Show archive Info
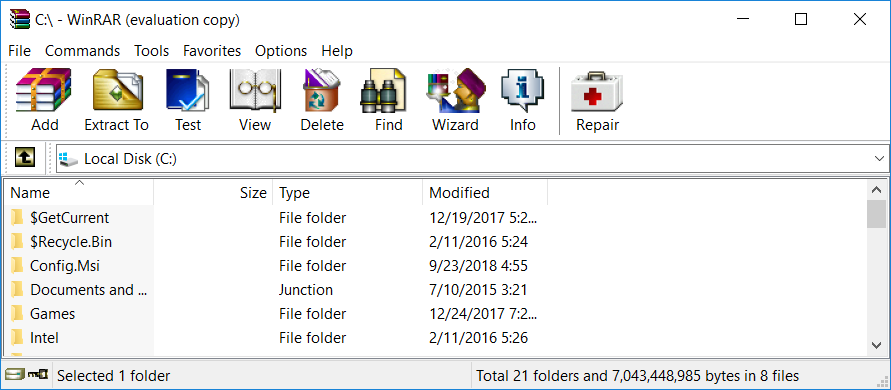This screenshot has height=390, width=891. [522, 101]
